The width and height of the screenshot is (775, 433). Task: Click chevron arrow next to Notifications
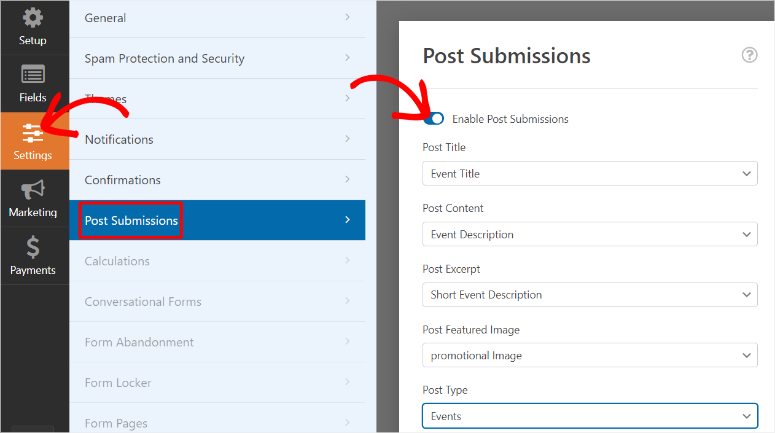[347, 139]
